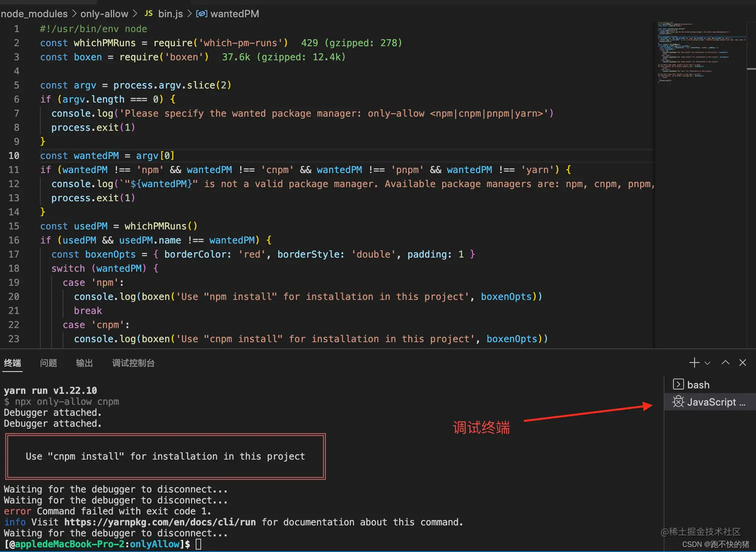Click the bin.js breadcrumb item

coord(170,14)
